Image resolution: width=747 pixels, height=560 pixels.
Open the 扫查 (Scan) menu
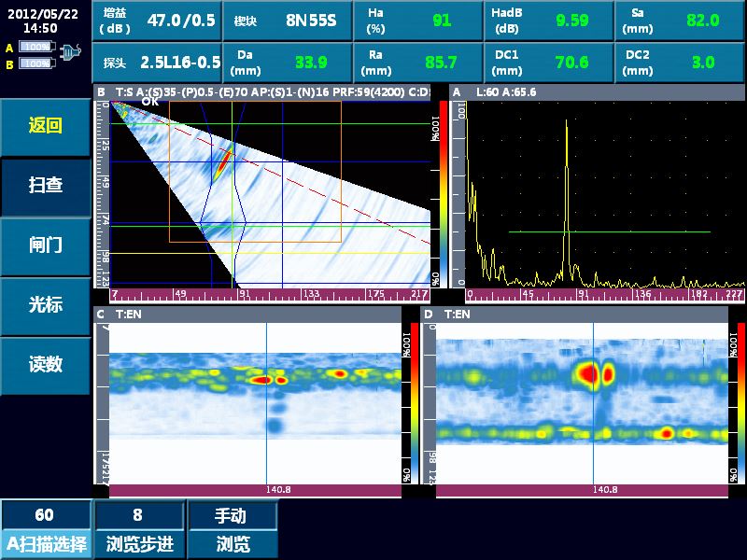pos(45,186)
